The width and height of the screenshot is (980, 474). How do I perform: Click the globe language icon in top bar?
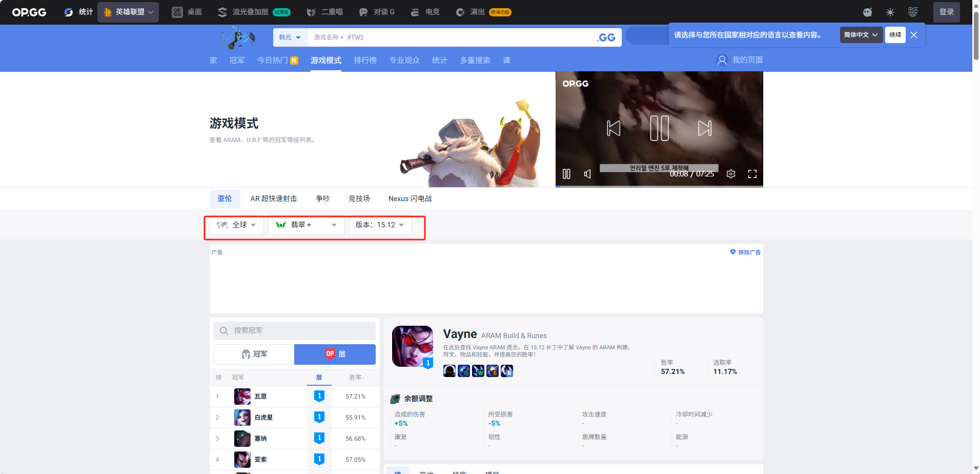913,12
